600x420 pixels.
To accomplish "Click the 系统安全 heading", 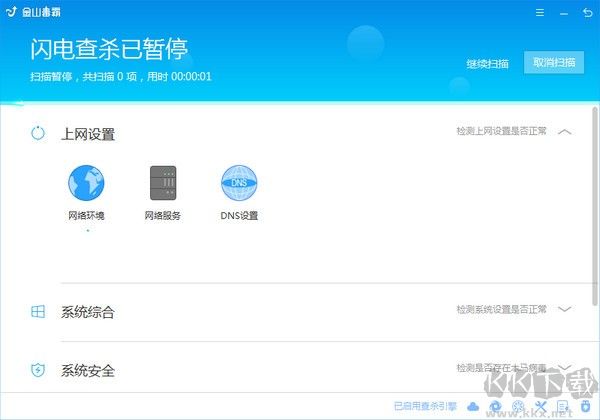I will pos(88,371).
